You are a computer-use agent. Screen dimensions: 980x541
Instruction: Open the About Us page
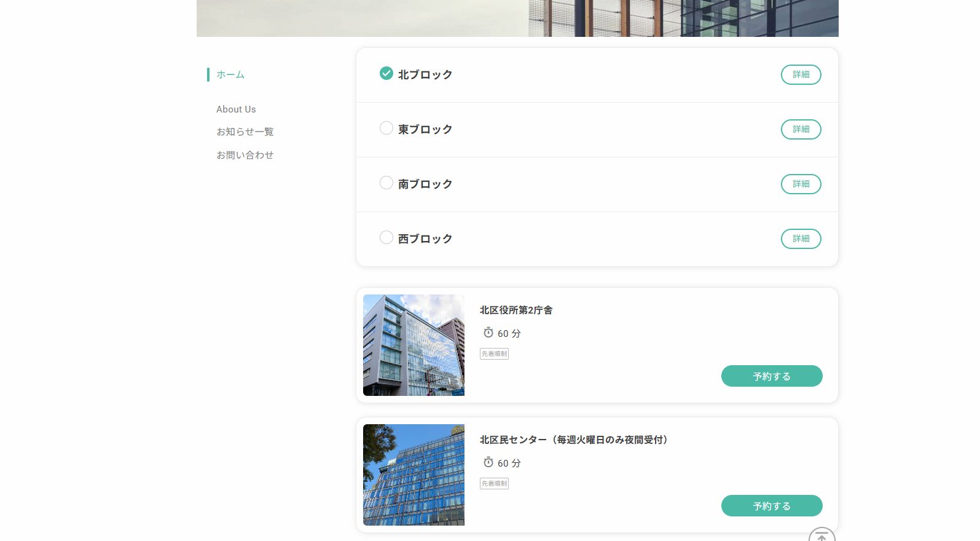click(x=236, y=109)
